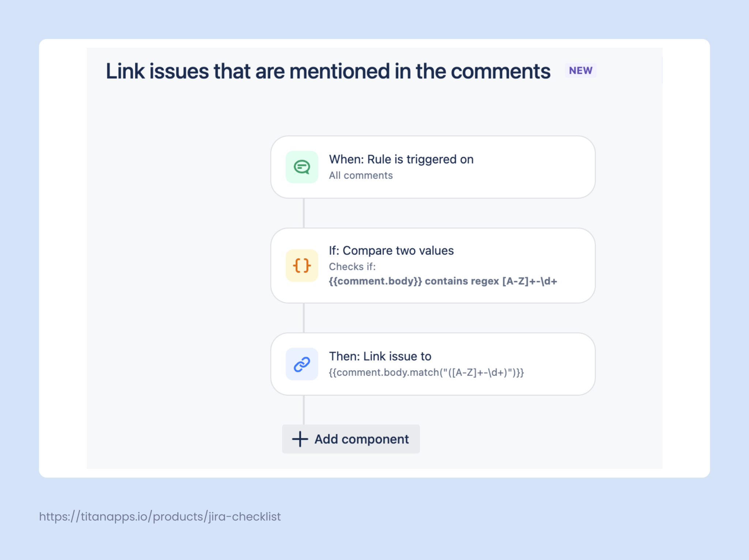Click connector line above Add component
The image size is (749, 560).
coord(304,410)
